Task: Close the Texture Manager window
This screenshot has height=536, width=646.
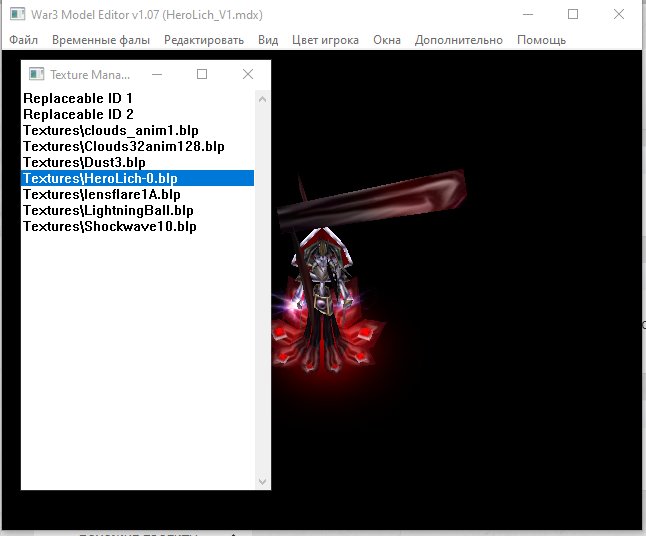Action: [248, 75]
